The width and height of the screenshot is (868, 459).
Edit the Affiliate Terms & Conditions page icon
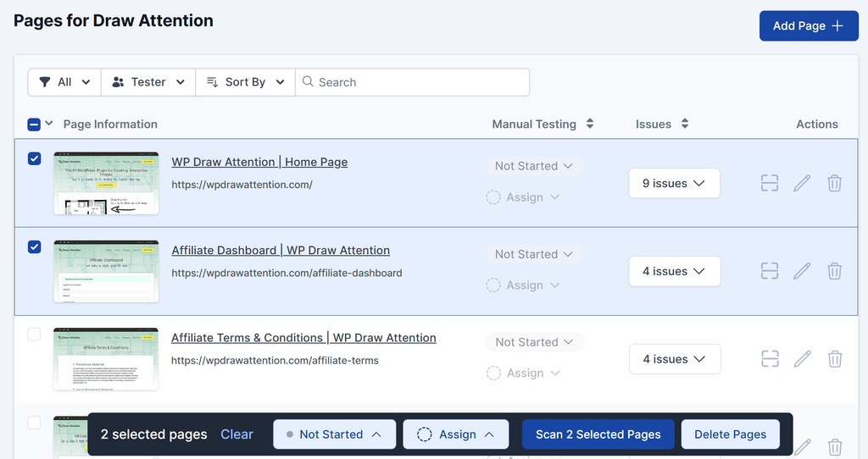click(x=803, y=359)
